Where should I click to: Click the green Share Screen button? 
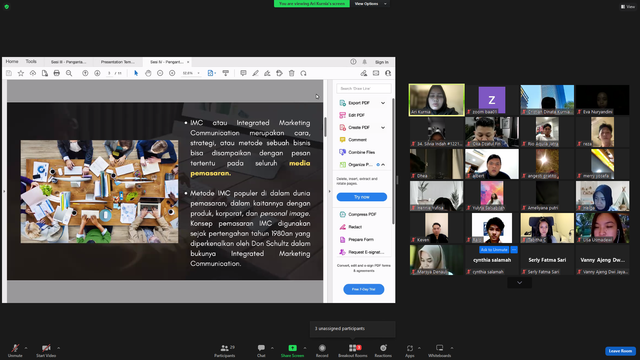[x=292, y=351]
